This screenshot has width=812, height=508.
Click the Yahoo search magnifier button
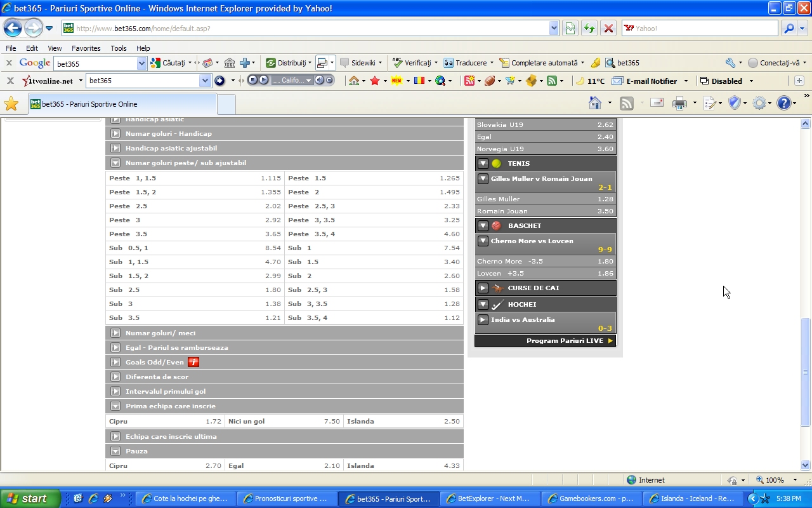tap(789, 28)
